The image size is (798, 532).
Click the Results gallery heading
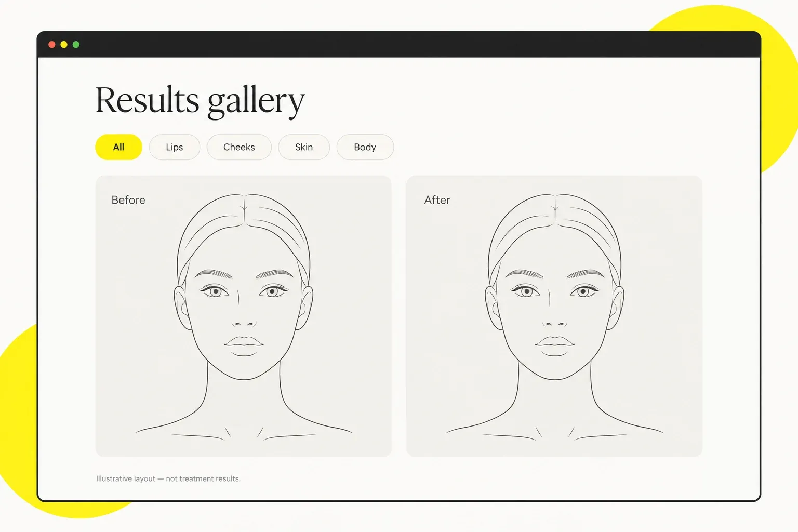(x=200, y=101)
